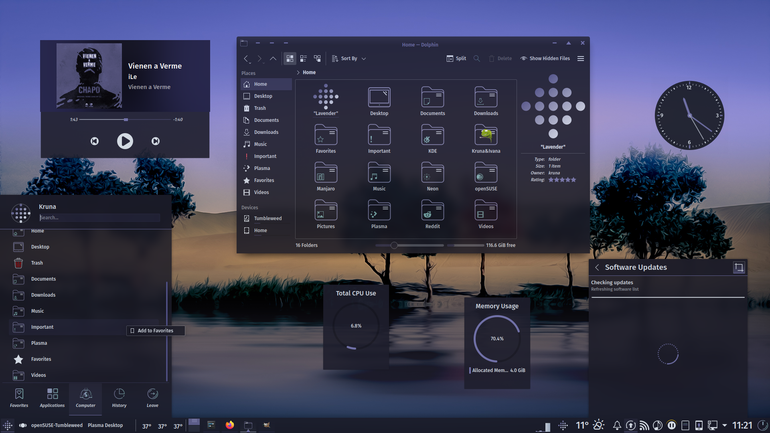Open Videos in Dolphin Places sidebar
The height and width of the screenshot is (433, 770).
tap(266, 192)
